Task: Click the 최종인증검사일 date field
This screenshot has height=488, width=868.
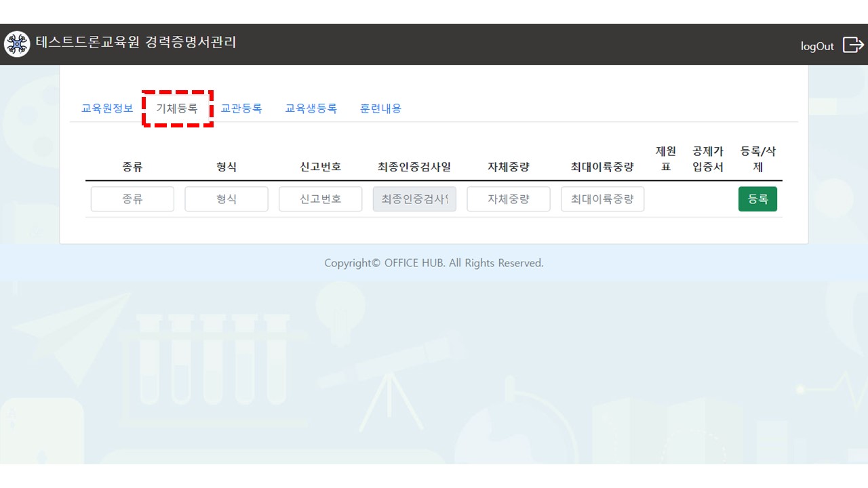Action: [414, 199]
